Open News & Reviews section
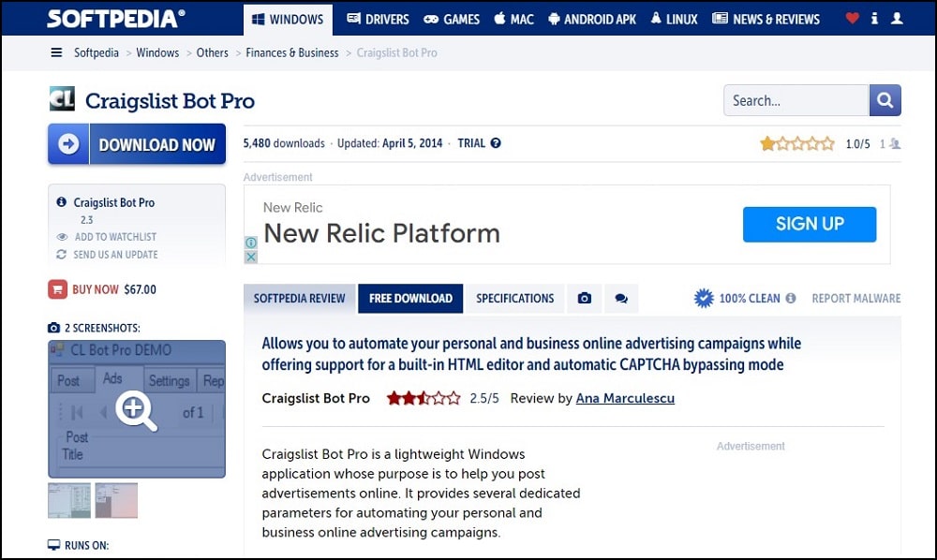Viewport: 937px width, 560px height. click(766, 19)
